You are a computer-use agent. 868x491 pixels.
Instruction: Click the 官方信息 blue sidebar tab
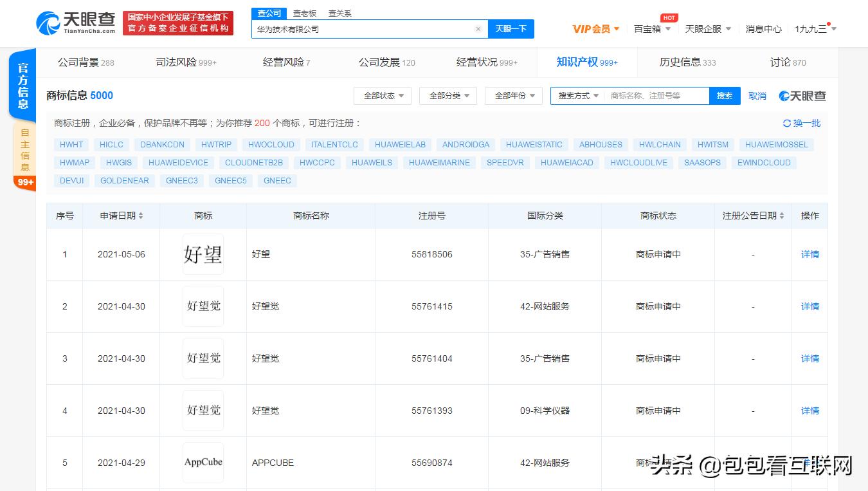(23, 84)
